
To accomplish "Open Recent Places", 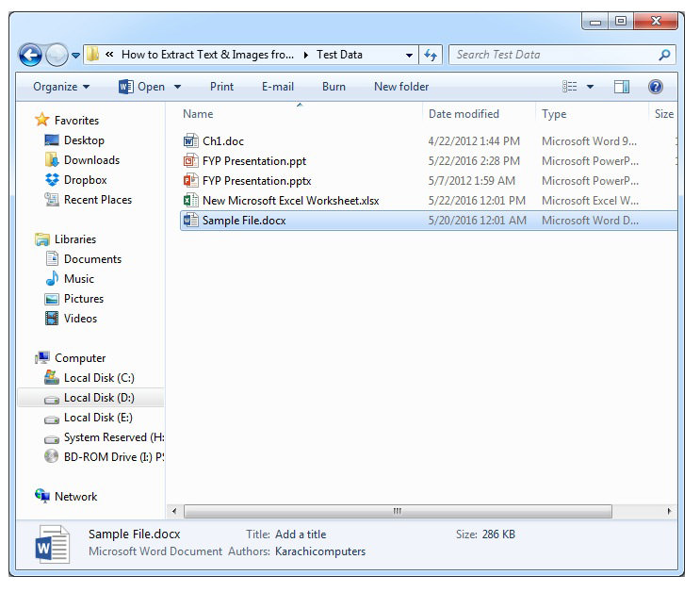I will [98, 200].
